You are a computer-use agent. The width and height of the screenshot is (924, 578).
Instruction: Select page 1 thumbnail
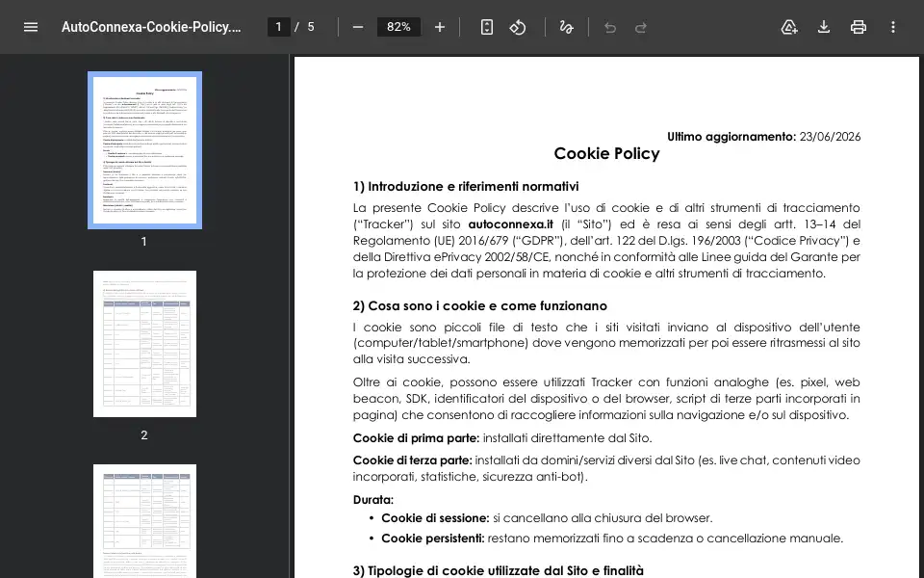pos(144,150)
